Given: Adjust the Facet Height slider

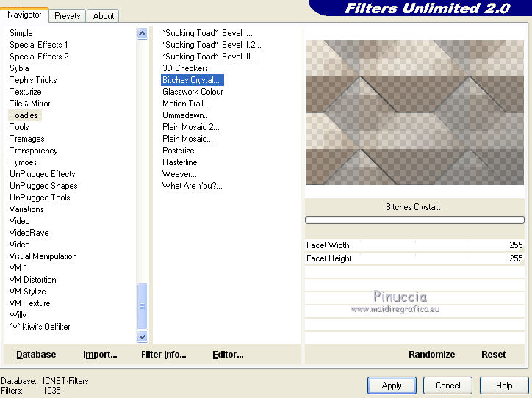Looking at the screenshot, I should point(414,258).
